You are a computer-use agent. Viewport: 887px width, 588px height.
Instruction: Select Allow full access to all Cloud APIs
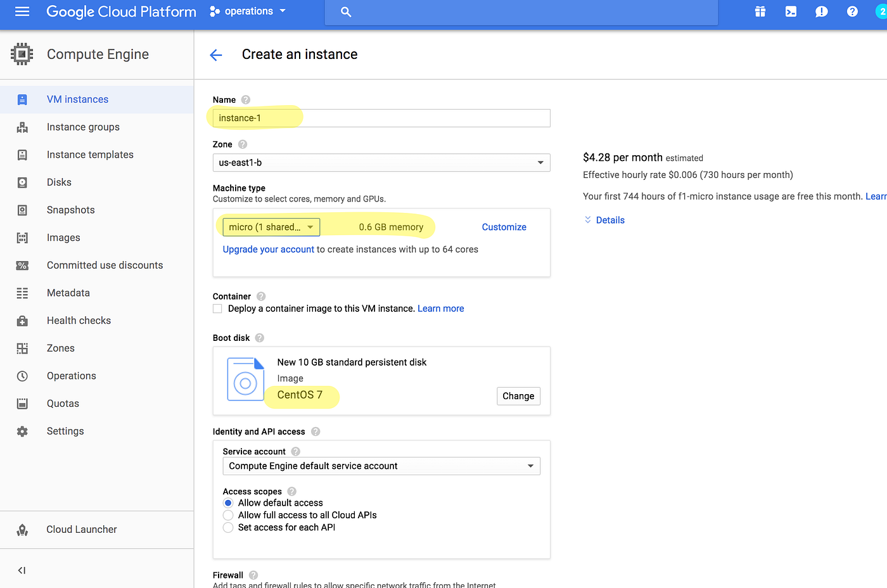click(x=228, y=515)
